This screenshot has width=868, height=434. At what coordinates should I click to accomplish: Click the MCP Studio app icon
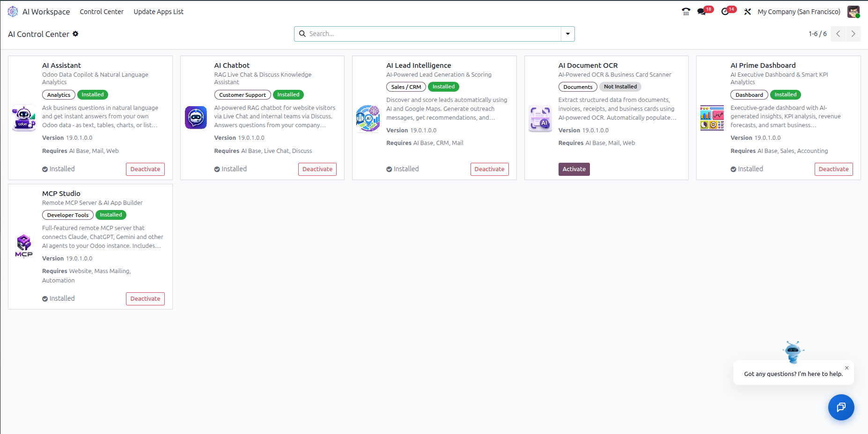point(24,246)
